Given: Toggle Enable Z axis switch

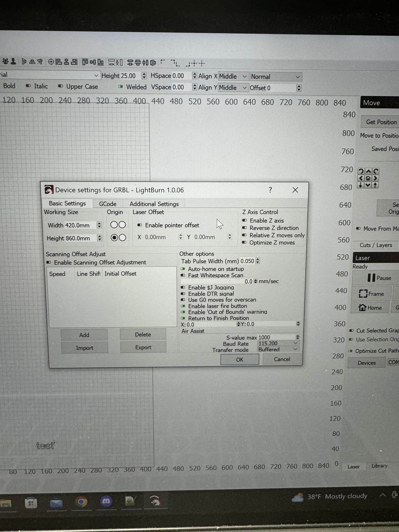Looking at the screenshot, I should point(244,220).
